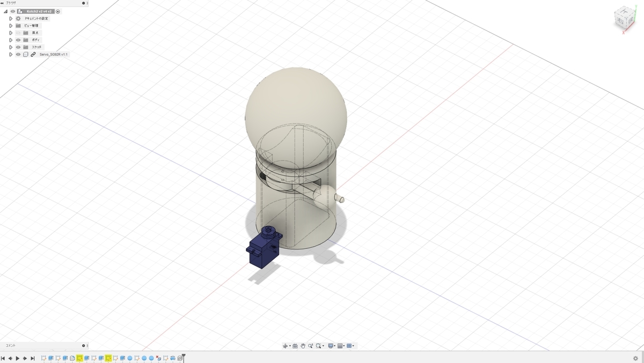
Task: Click the folder icon next to スケッチ
Action: (25, 47)
